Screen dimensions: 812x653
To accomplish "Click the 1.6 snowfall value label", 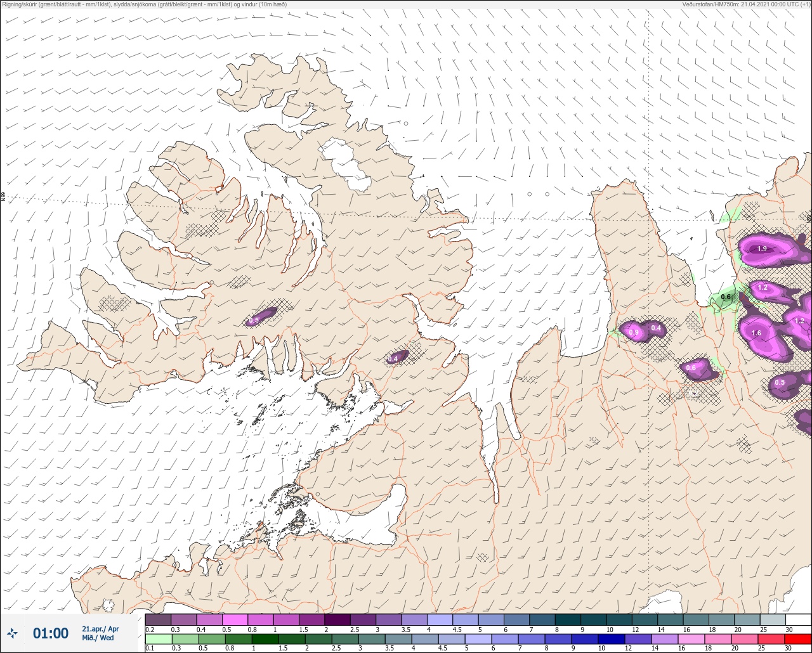I will (756, 333).
